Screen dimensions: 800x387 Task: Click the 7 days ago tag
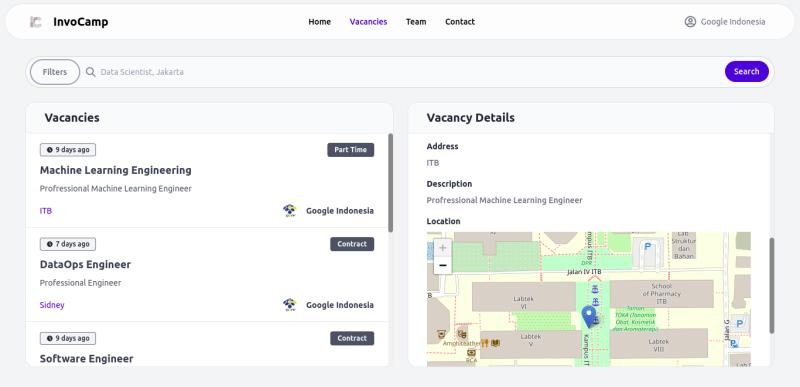tap(68, 244)
